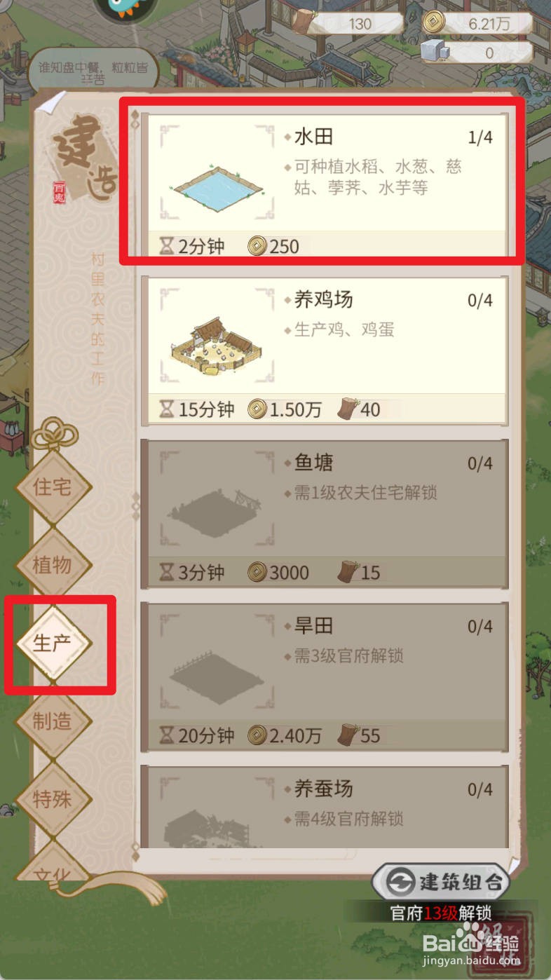Select the 生产 production tab
This screenshot has height=980, width=551.
click(53, 643)
